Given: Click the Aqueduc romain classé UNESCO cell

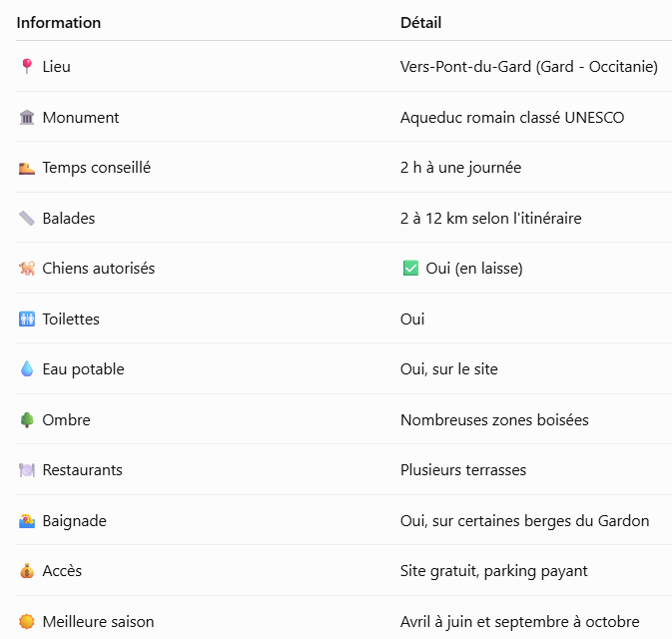Looking at the screenshot, I should click(x=512, y=118).
